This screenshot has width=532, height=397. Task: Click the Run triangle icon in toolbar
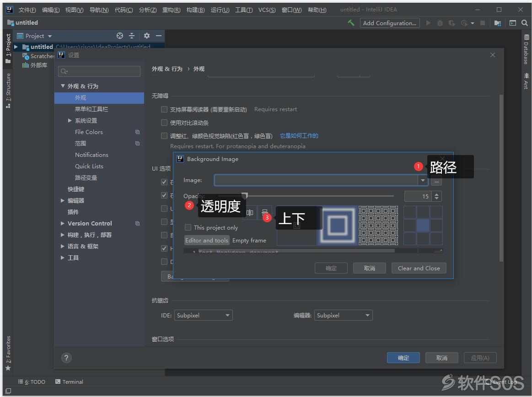(429, 23)
